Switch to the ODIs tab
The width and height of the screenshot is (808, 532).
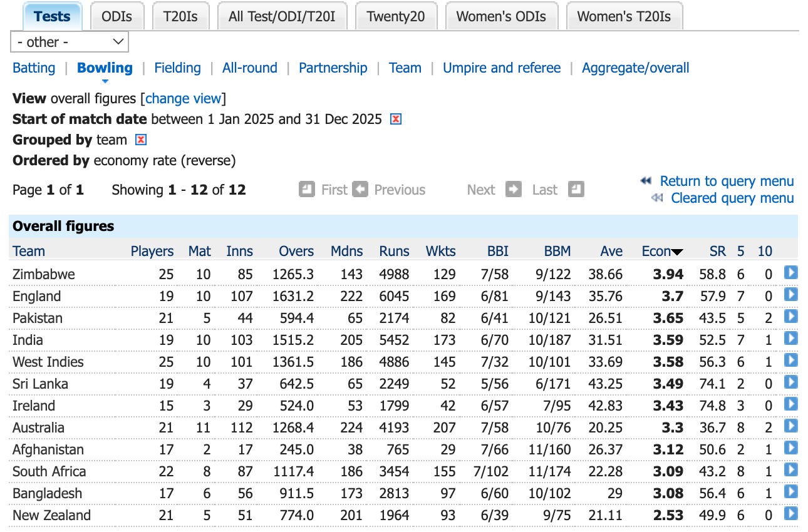click(117, 16)
